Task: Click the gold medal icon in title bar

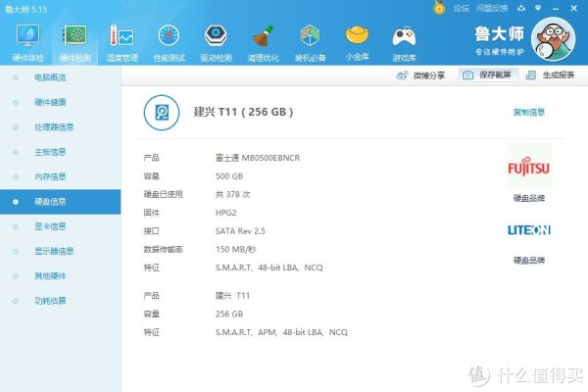Action: 439,8
